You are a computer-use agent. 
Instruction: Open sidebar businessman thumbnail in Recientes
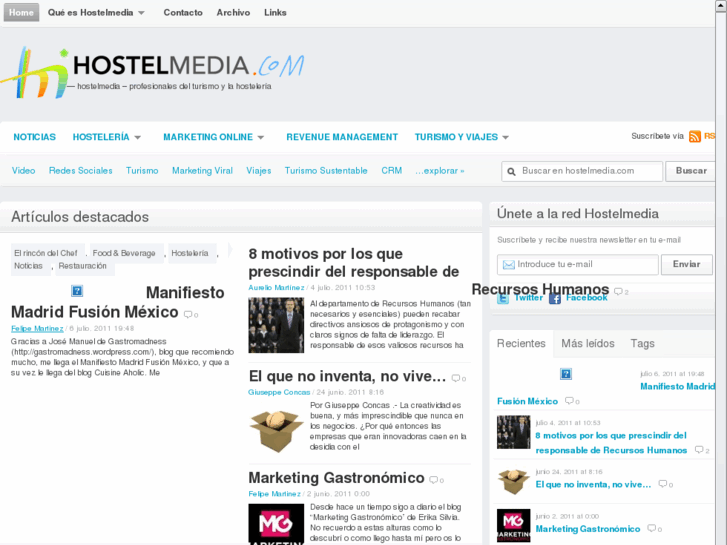tap(514, 432)
